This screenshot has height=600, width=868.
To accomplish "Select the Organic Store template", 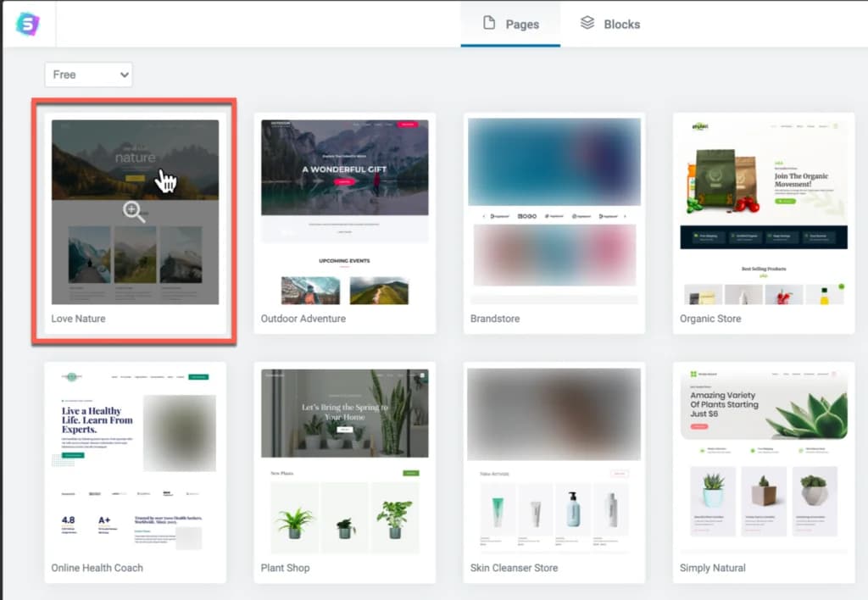I will click(764, 212).
